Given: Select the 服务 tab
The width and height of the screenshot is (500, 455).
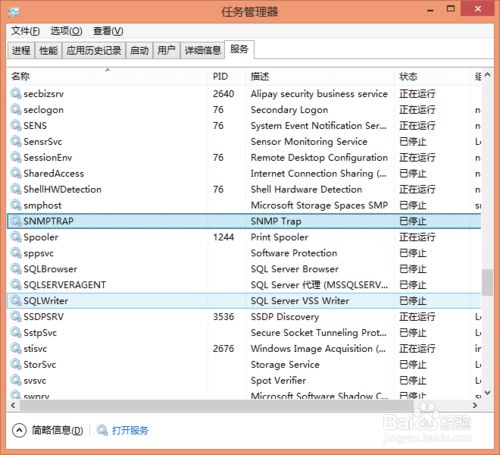Looking at the screenshot, I should pyautogui.click(x=239, y=49).
